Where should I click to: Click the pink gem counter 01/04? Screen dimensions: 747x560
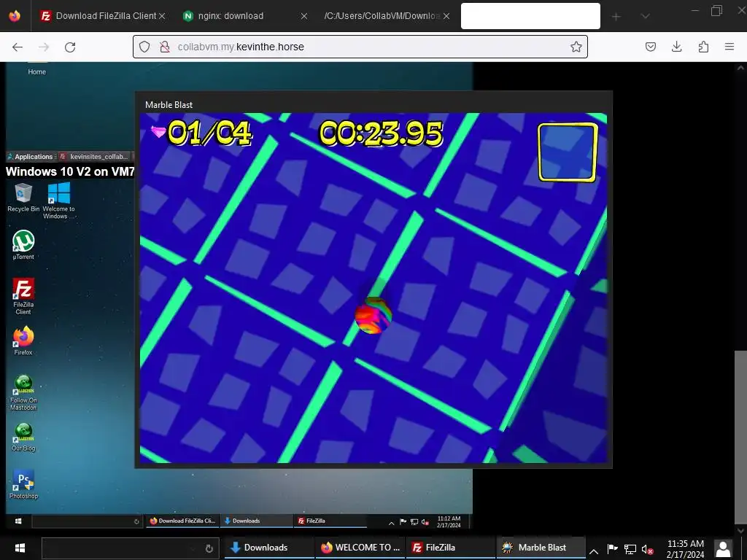(201, 133)
